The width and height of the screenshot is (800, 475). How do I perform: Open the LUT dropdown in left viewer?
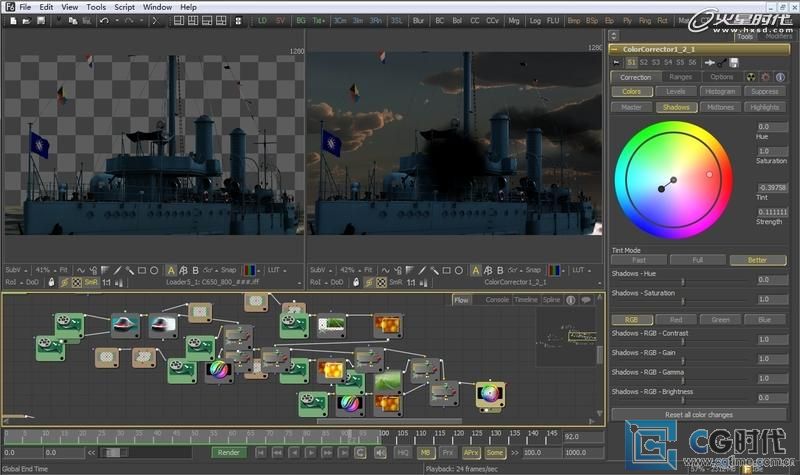[277, 270]
